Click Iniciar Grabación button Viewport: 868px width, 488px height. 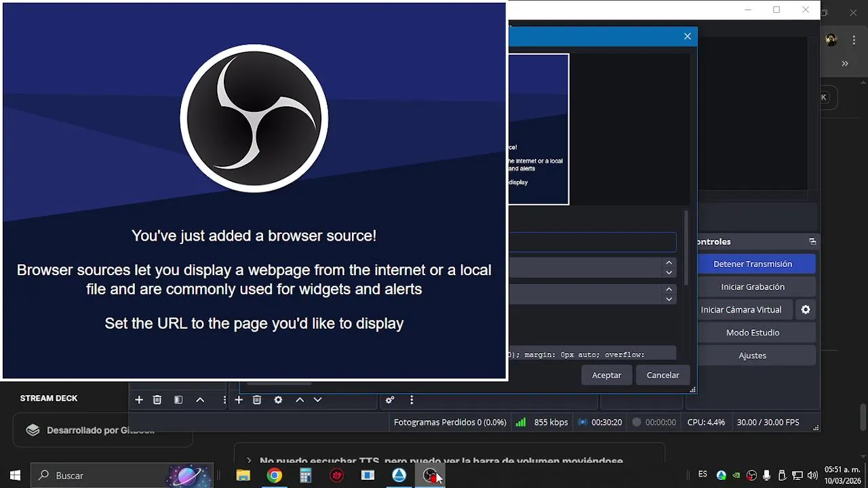click(x=753, y=287)
